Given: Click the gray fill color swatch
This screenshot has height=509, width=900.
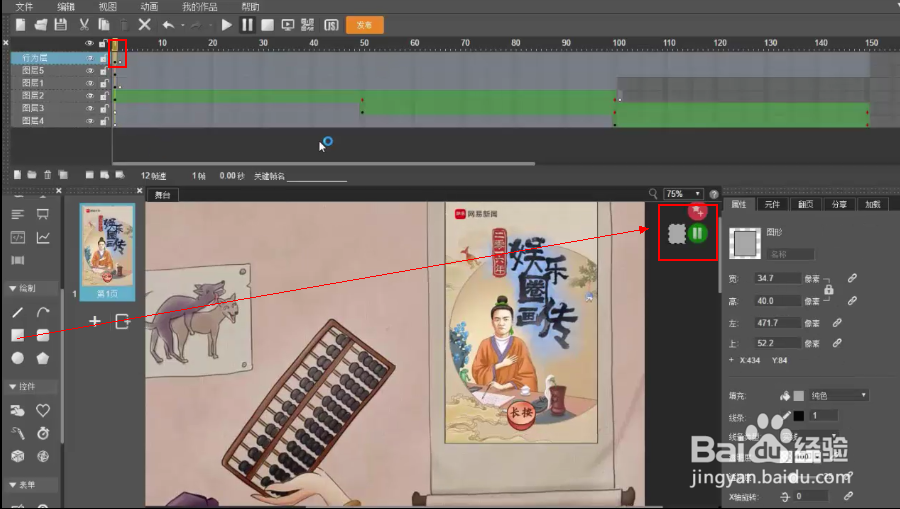Looking at the screenshot, I should (799, 396).
